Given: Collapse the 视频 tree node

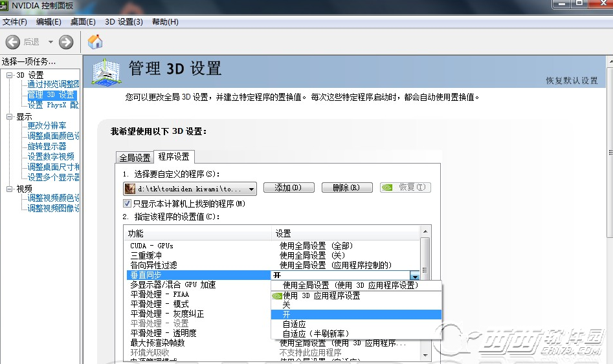Looking at the screenshot, I should point(9,189).
